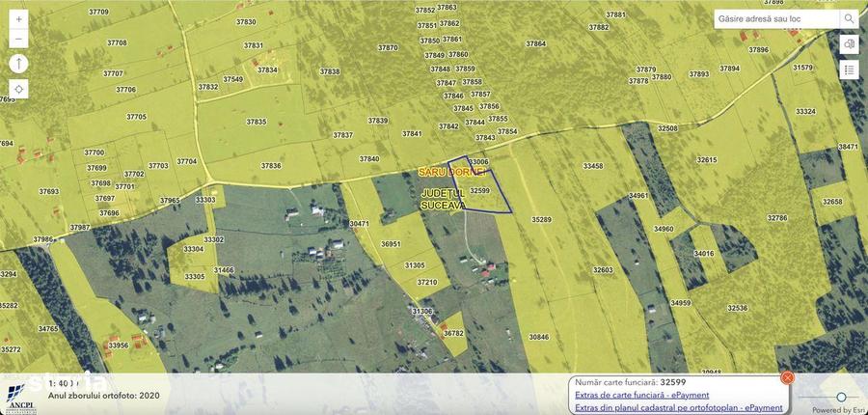Close the parcel info popup
Image resolution: width=868 pixels, height=415 pixels.
787,377
